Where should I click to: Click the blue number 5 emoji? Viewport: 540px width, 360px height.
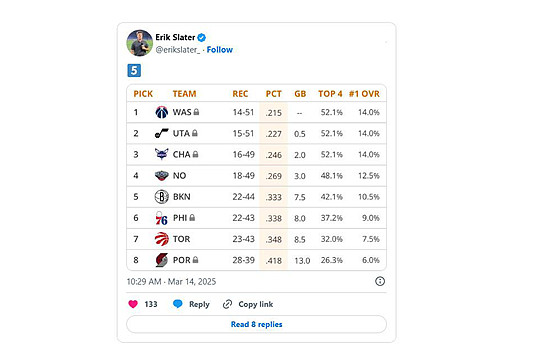pos(134,71)
